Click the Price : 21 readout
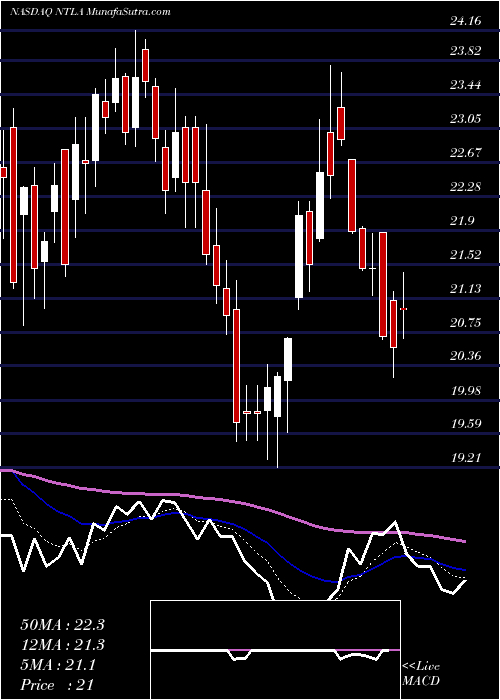The width and height of the screenshot is (500, 700). [x=57, y=684]
